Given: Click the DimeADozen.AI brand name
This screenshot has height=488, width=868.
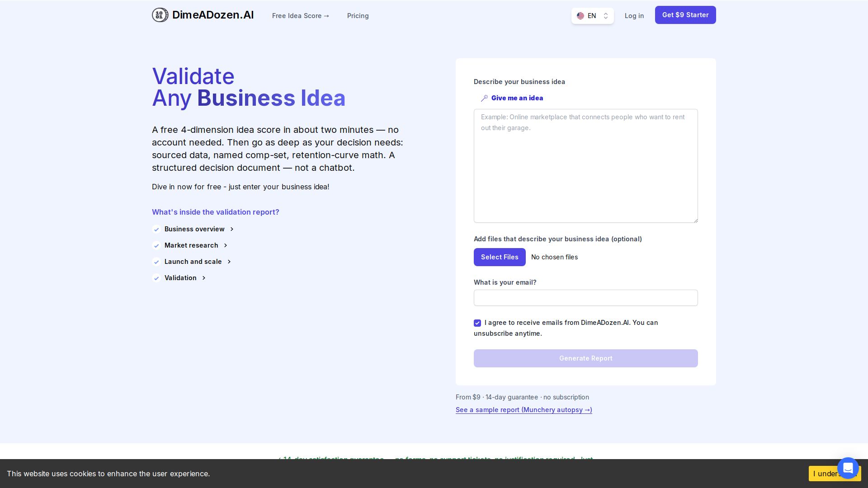Looking at the screenshot, I should pyautogui.click(x=213, y=15).
